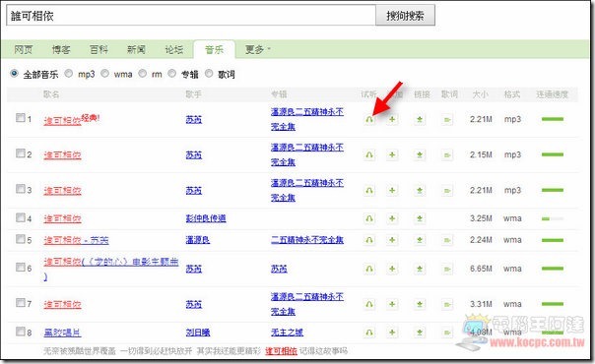Open the 新闻 tab
The width and height of the screenshot is (595, 364).
click(x=136, y=49)
